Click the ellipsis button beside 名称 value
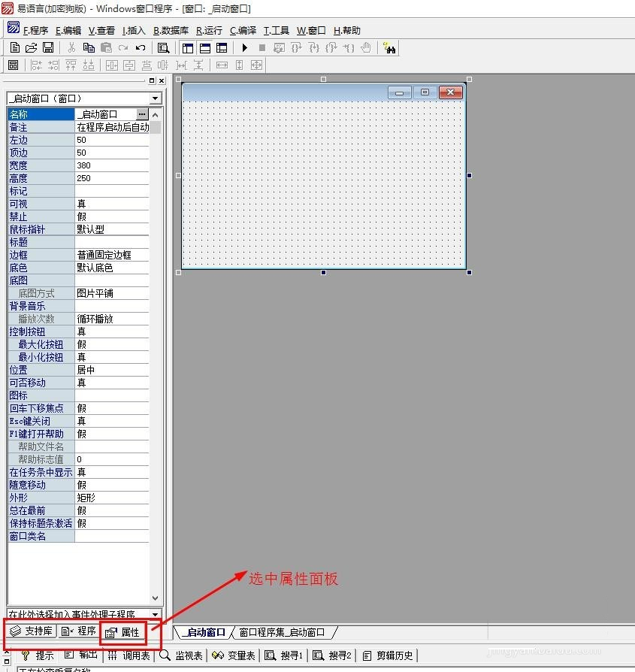 [142, 114]
